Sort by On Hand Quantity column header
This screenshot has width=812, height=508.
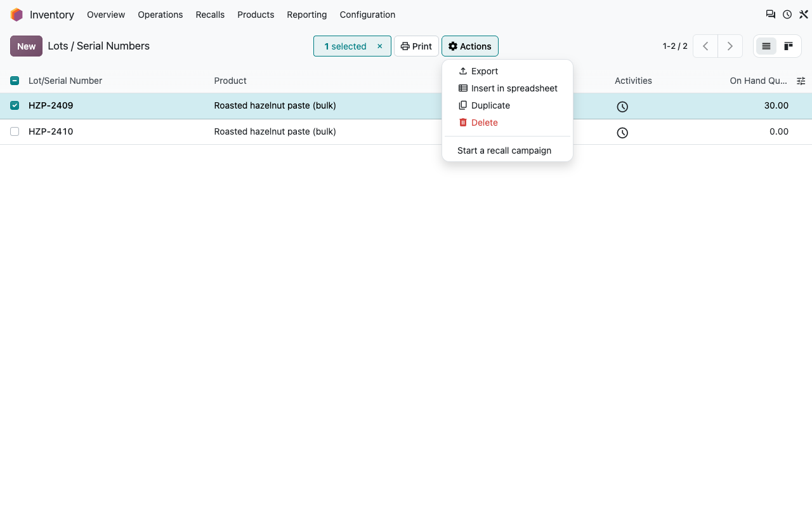click(758, 81)
